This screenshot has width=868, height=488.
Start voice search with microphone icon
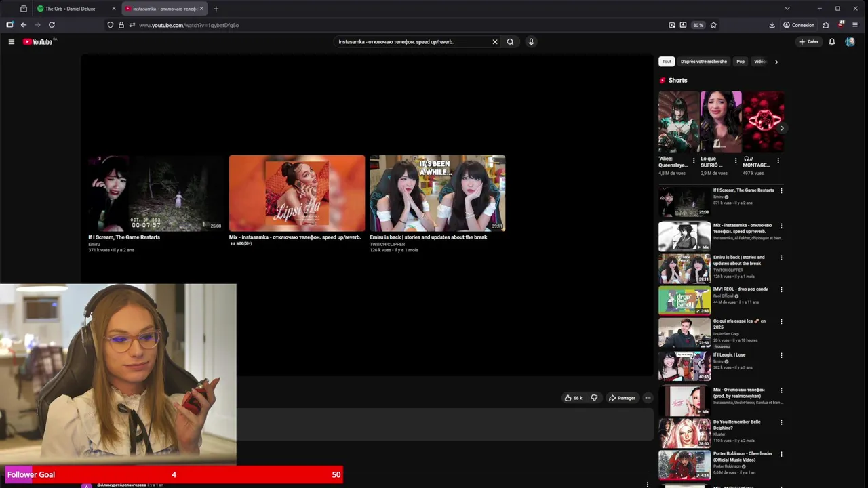pyautogui.click(x=531, y=42)
